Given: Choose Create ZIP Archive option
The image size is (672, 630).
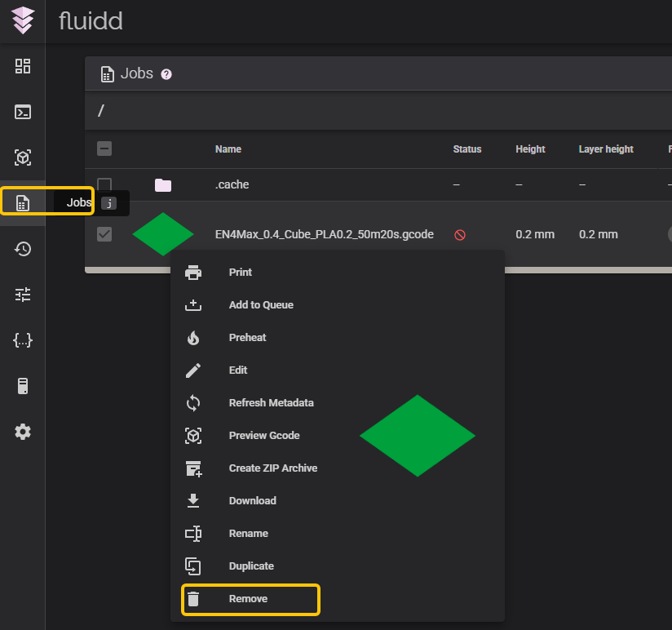Looking at the screenshot, I should click(x=272, y=468).
